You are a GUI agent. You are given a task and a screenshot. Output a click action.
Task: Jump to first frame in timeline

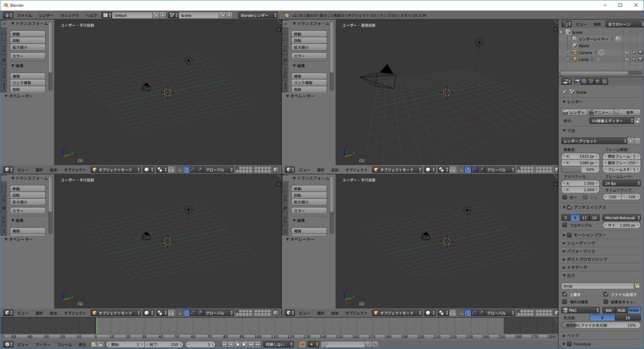225,345
